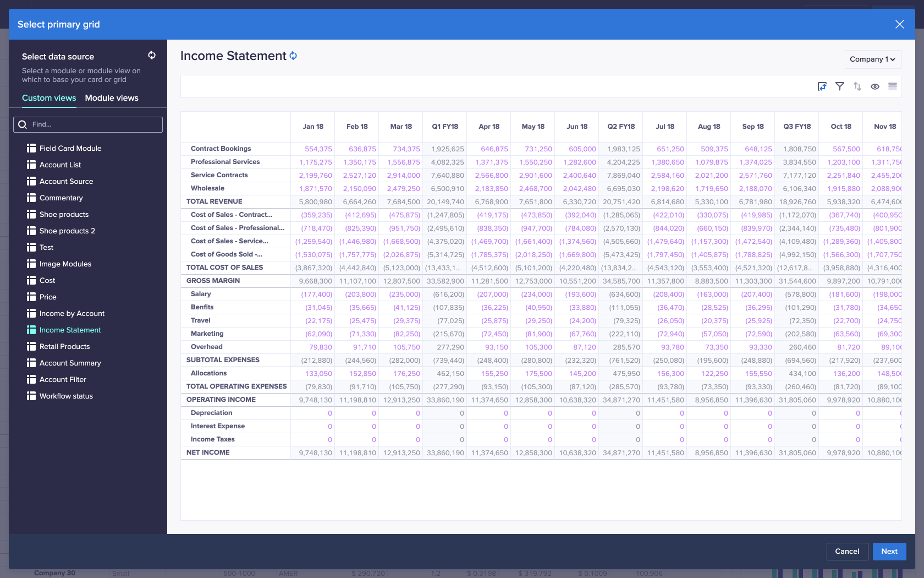Cancel the primary grid selection
The image size is (924, 578).
[847, 551]
